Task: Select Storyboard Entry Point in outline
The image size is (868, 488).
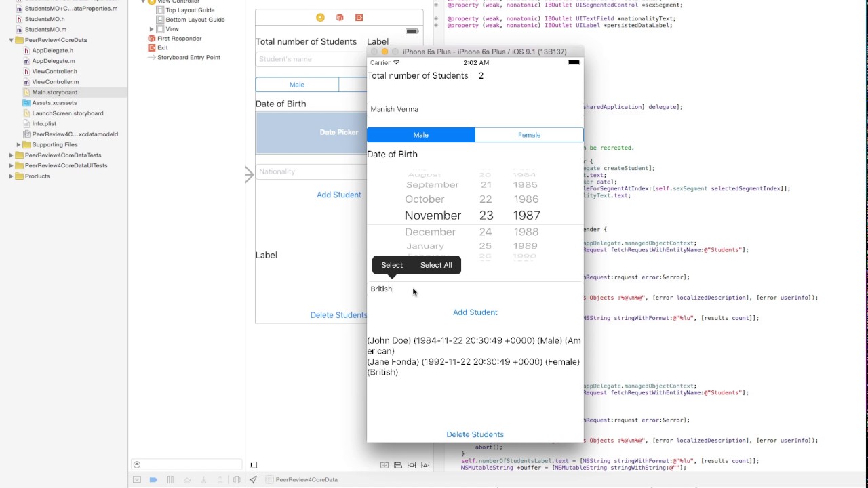Action: [x=189, y=58]
